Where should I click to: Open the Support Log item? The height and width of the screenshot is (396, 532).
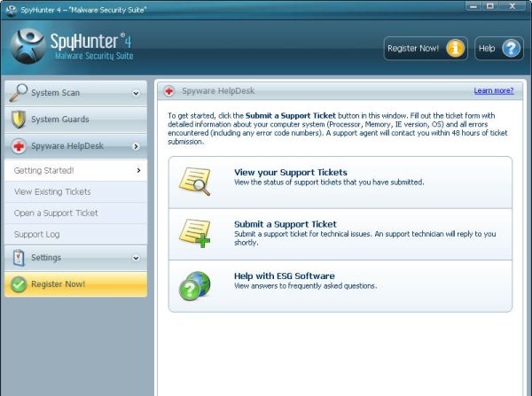click(x=75, y=234)
